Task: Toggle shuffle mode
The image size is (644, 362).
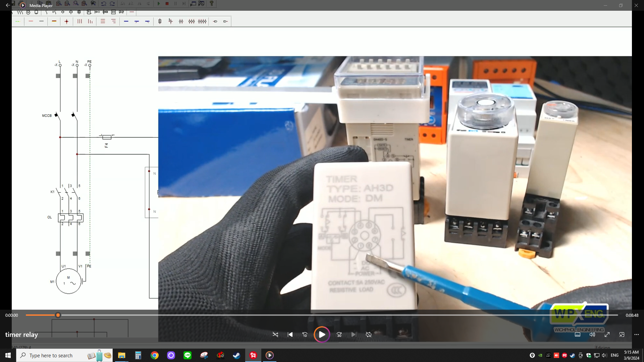Action: point(275,335)
